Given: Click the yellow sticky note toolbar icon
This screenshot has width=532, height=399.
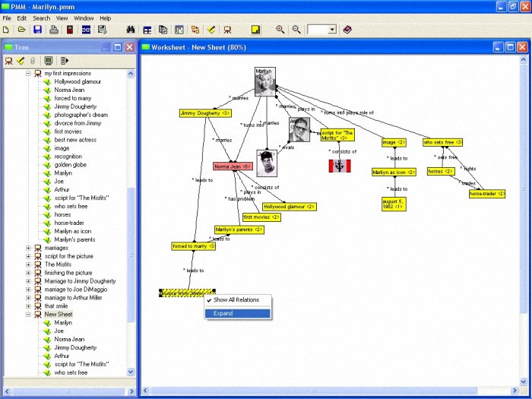Looking at the screenshot, I should click(256, 30).
